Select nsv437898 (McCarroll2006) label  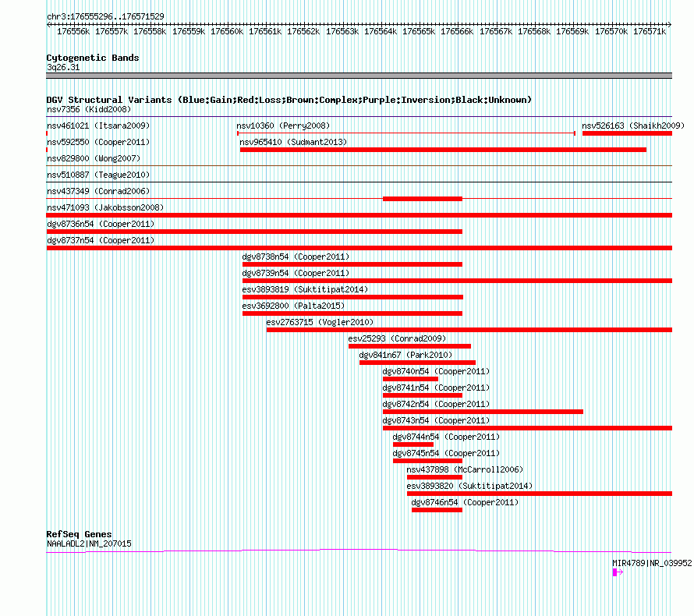[x=465, y=469]
